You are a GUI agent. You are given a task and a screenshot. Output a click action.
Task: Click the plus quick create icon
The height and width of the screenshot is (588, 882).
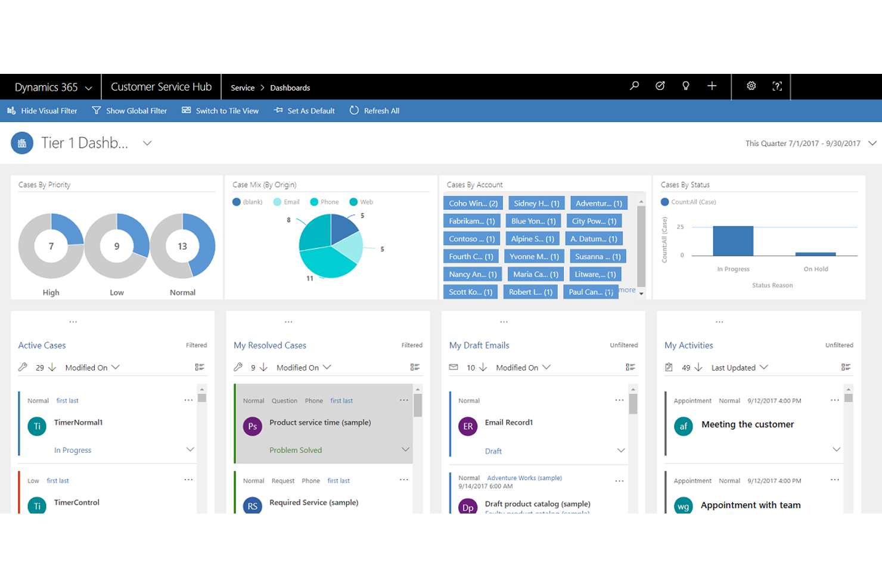pyautogui.click(x=712, y=86)
